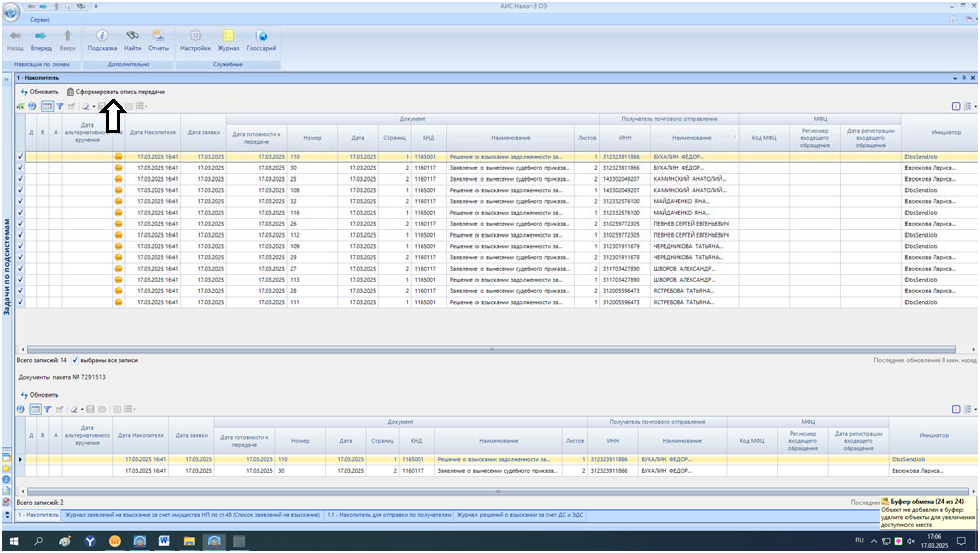Toggle the 'выбраны все записи' checkbox
The width and height of the screenshot is (980, 553).
75,359
